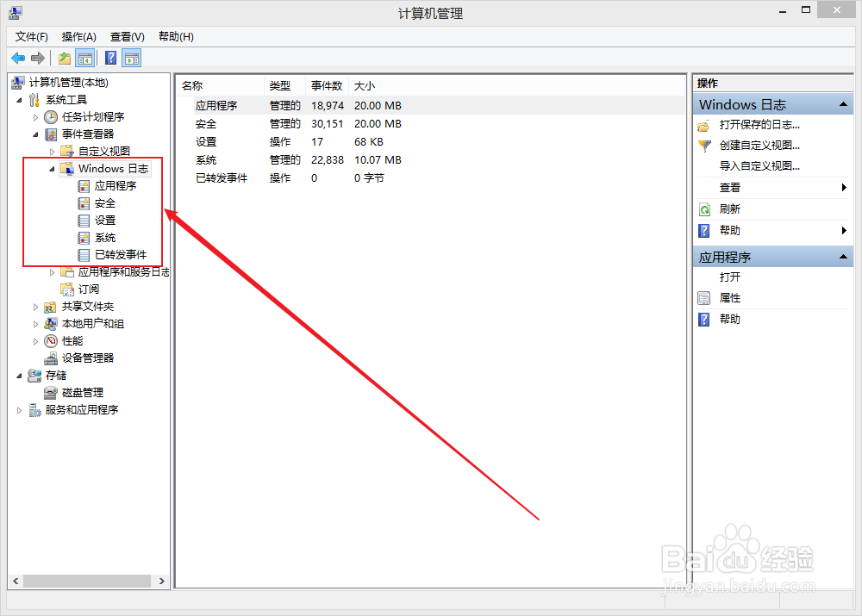Viewport: 862px width, 616px height.
Task: Click 帮助 under 应用程序 actions section
Action: pyautogui.click(x=729, y=320)
